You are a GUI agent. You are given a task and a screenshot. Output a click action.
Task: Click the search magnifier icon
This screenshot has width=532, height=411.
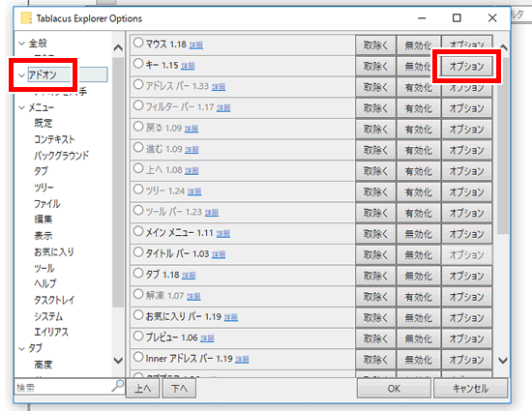pos(118,386)
